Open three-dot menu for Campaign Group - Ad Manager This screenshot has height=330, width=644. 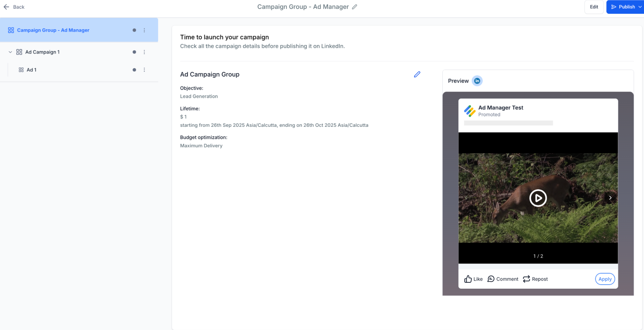pyautogui.click(x=144, y=30)
